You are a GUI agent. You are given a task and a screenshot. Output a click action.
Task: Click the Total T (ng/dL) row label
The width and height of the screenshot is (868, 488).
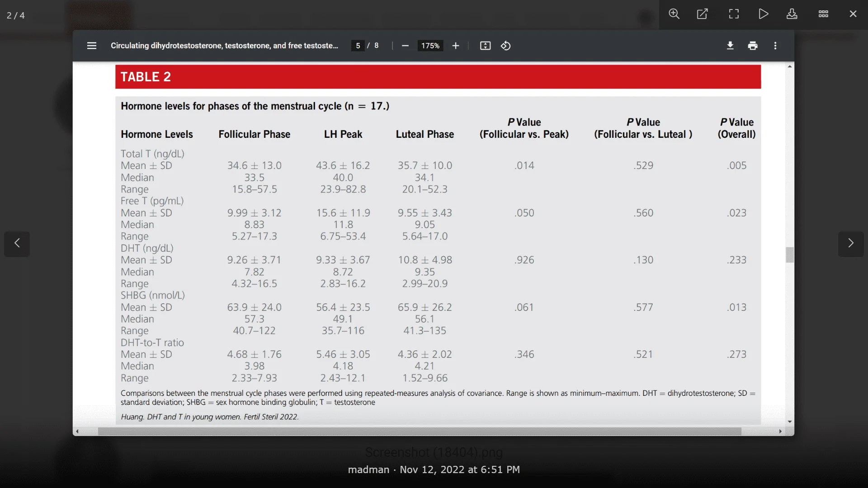(153, 154)
